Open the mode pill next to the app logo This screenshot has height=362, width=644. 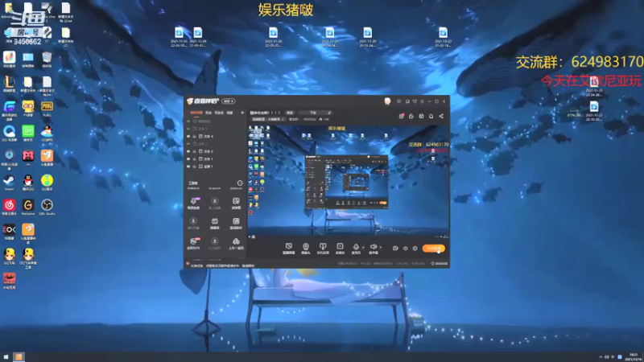pyautogui.click(x=229, y=101)
